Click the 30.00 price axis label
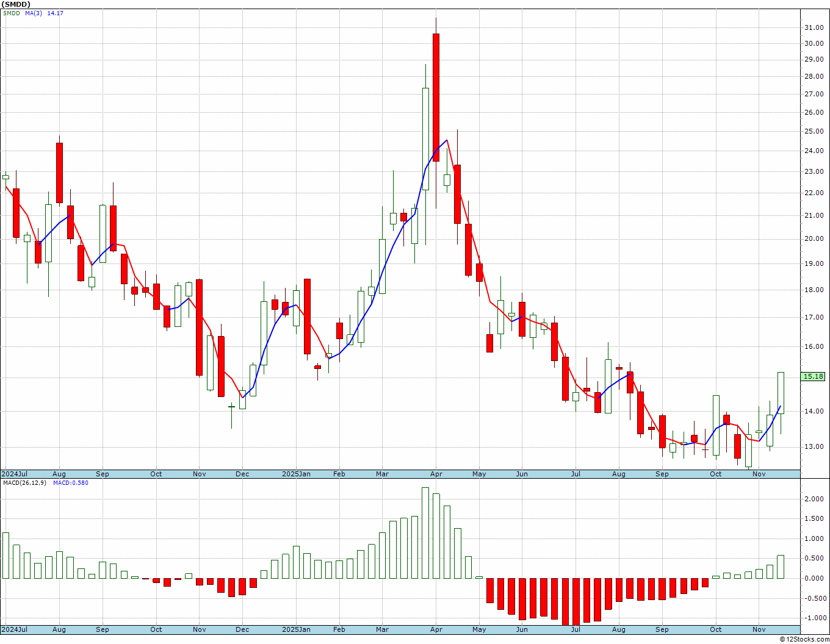Image resolution: width=830 pixels, height=644 pixels. (x=814, y=43)
